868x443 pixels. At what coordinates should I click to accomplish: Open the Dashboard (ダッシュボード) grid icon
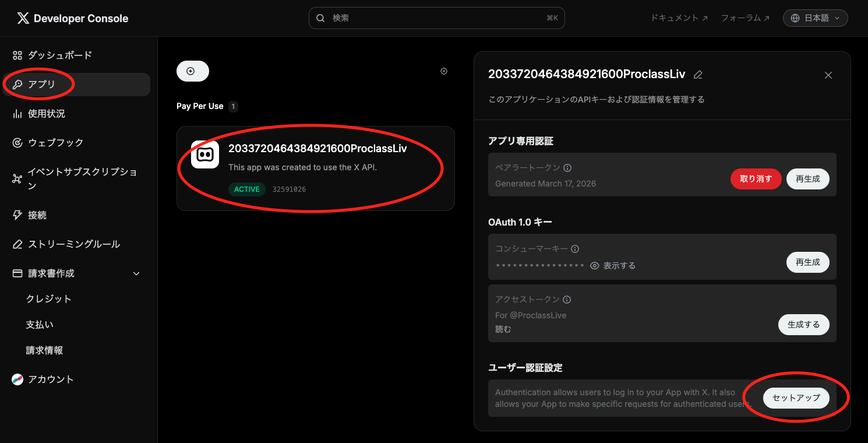[17, 55]
